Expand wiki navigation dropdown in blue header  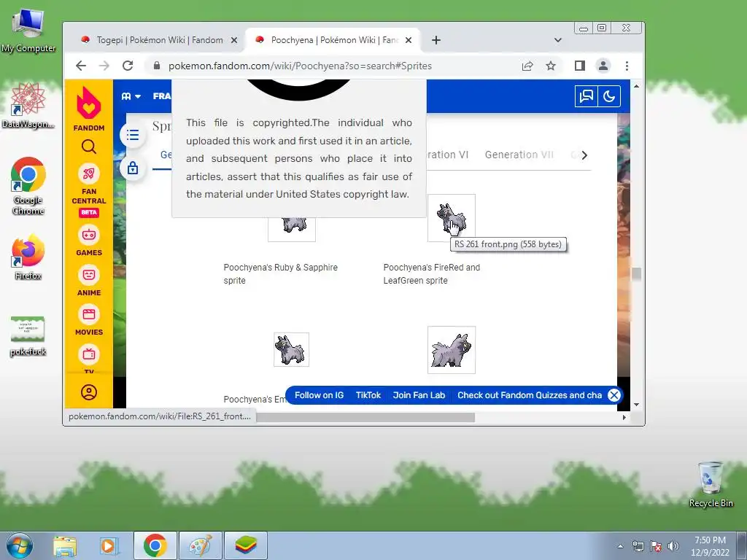coord(131,96)
